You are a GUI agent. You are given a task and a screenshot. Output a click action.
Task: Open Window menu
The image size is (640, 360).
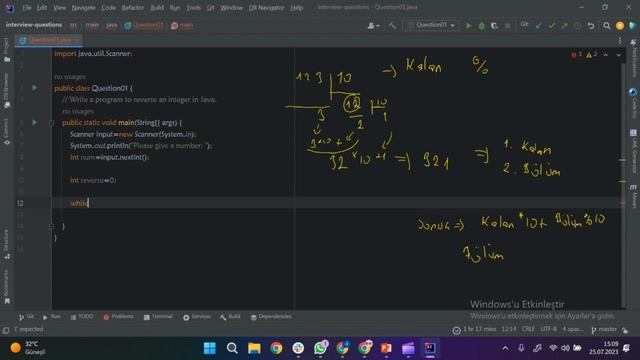tap(231, 8)
